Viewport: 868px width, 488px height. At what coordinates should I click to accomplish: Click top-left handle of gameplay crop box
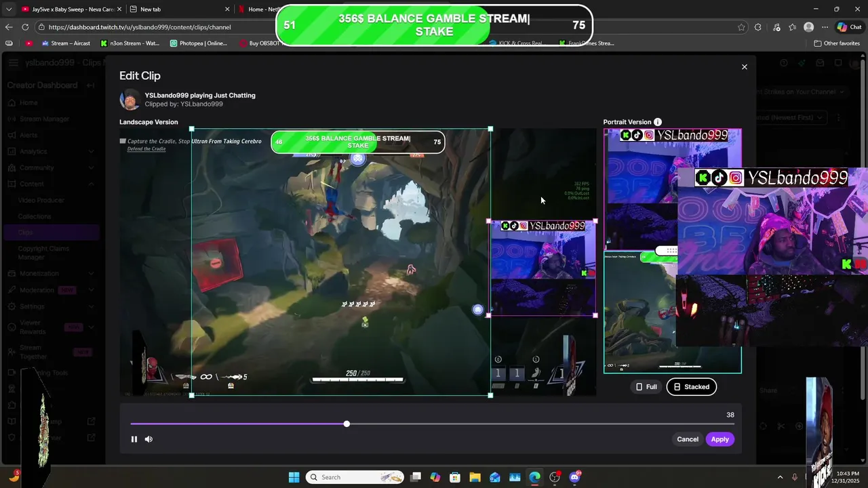tap(192, 129)
